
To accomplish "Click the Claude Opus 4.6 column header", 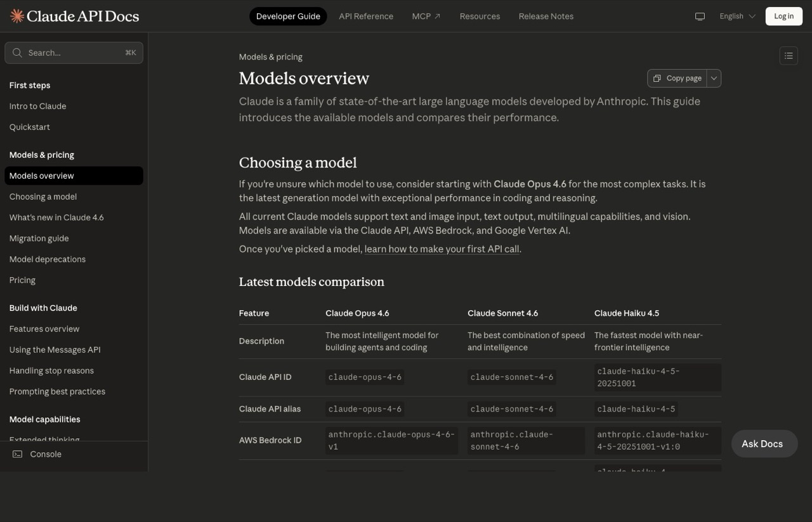I will [357, 313].
